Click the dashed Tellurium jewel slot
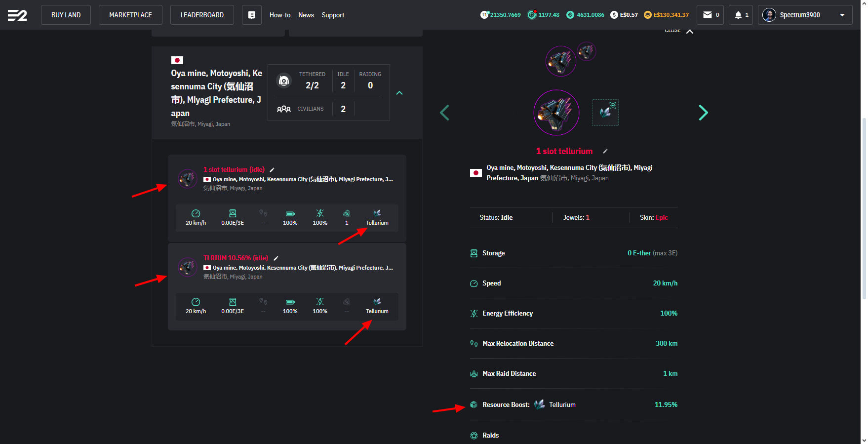 point(605,113)
